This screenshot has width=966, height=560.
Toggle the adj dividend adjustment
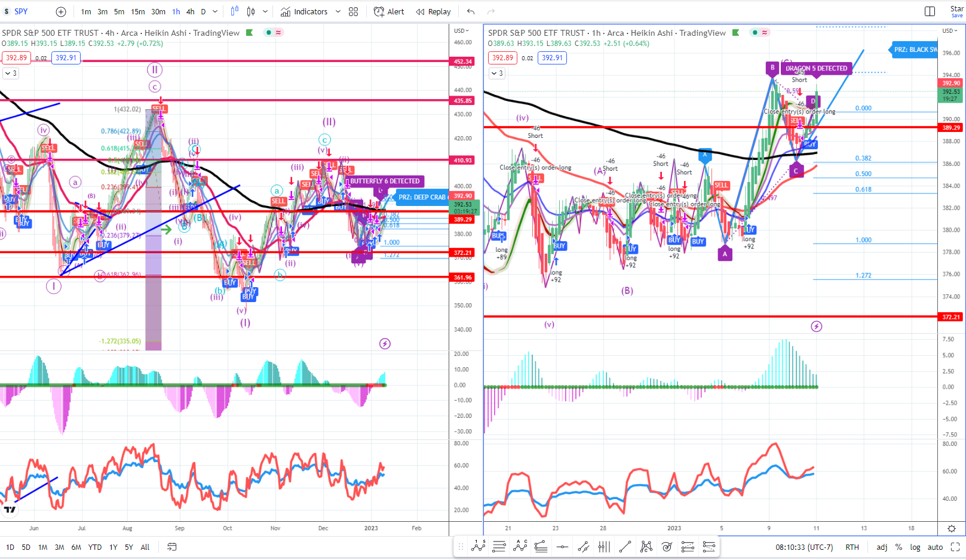coord(882,547)
